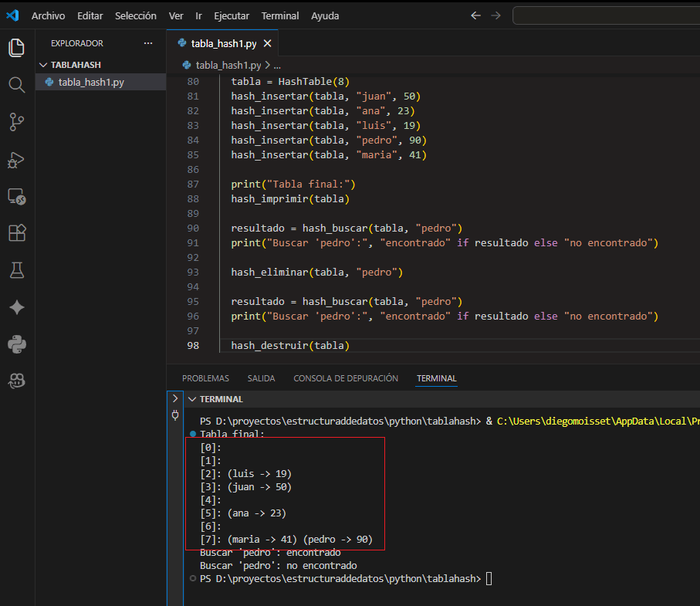Click the navigate back arrow
Viewport: 700px width, 606px height.
pyautogui.click(x=475, y=15)
